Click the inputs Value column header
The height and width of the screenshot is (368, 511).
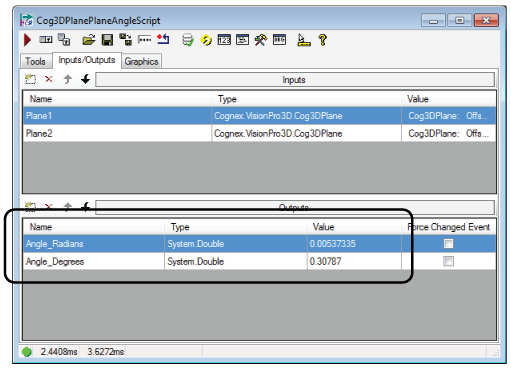coord(449,99)
